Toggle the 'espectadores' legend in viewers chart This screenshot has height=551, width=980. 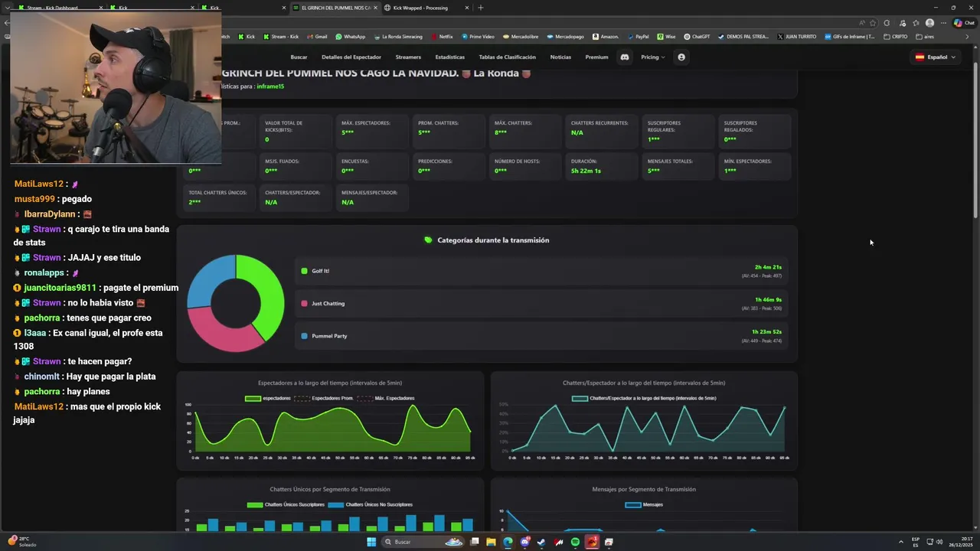[268, 398]
